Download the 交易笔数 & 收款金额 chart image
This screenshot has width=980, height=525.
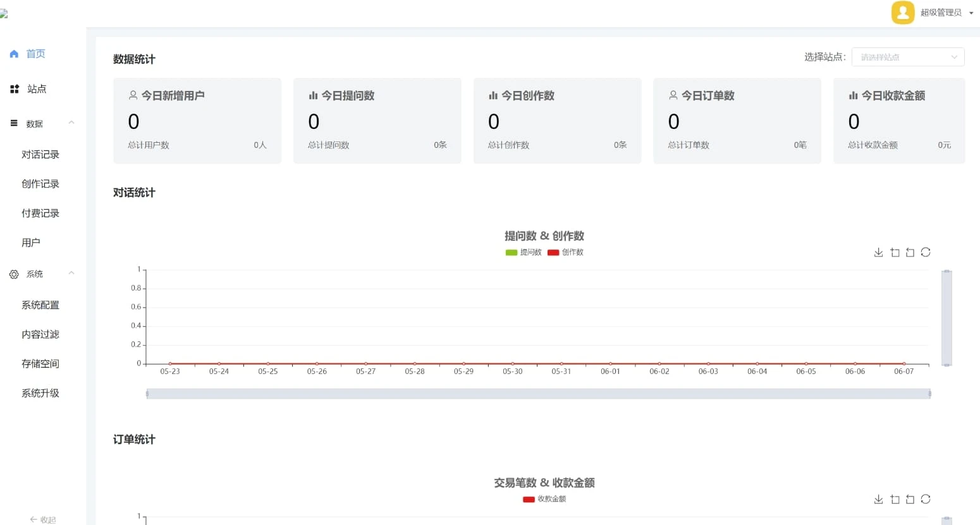(x=878, y=500)
